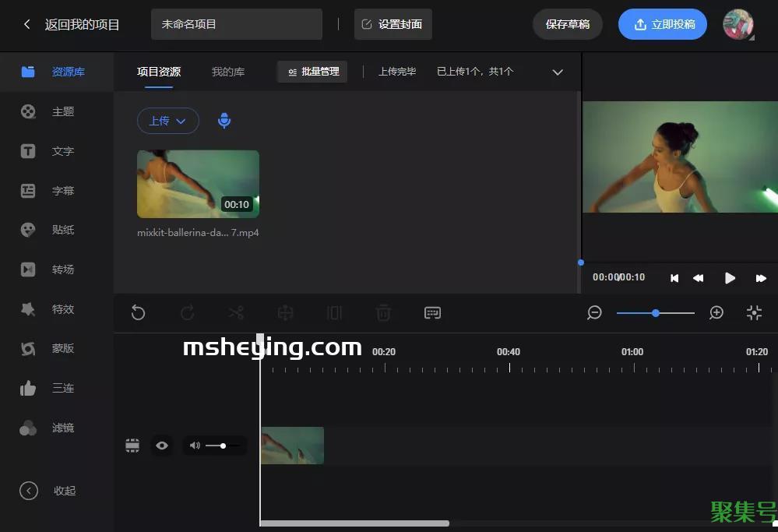Open 转场 transitions panel in sidebar
This screenshot has height=532, width=778.
[x=57, y=270]
